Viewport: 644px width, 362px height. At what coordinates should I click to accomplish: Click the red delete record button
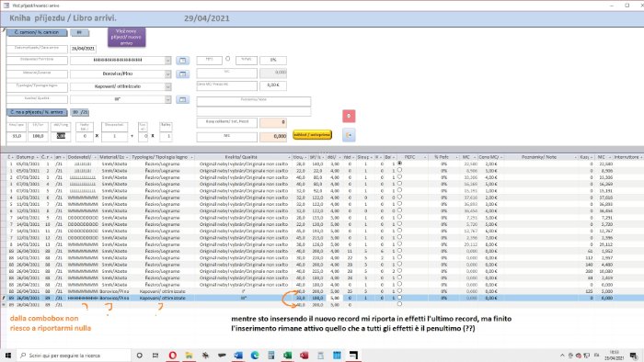[349, 116]
